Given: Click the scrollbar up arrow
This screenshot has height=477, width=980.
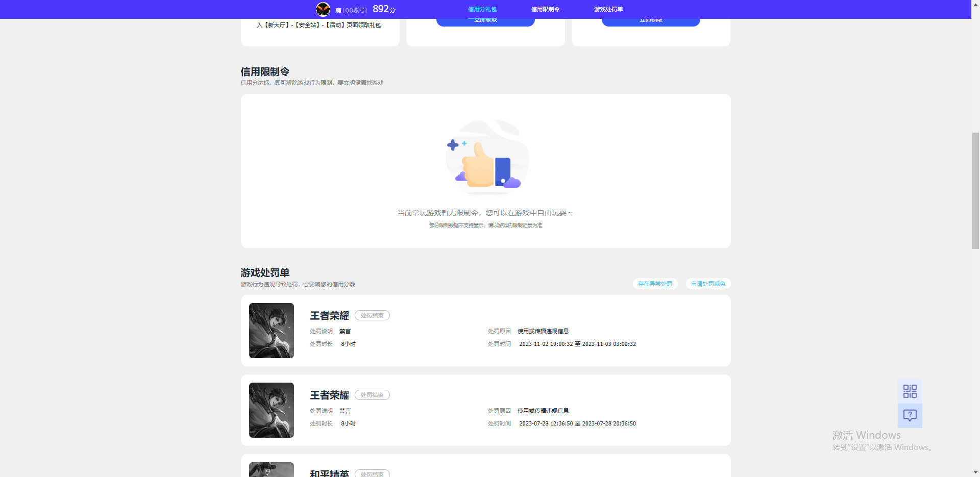Looking at the screenshot, I should tap(975, 4).
